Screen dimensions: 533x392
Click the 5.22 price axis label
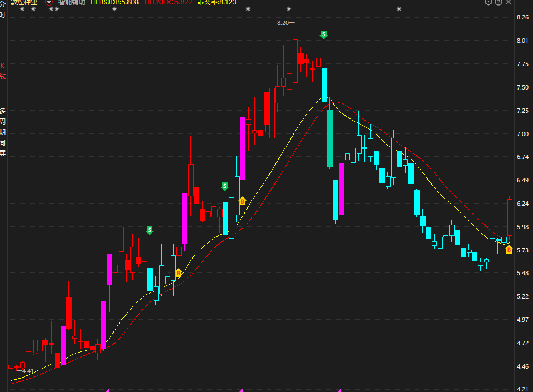point(523,296)
